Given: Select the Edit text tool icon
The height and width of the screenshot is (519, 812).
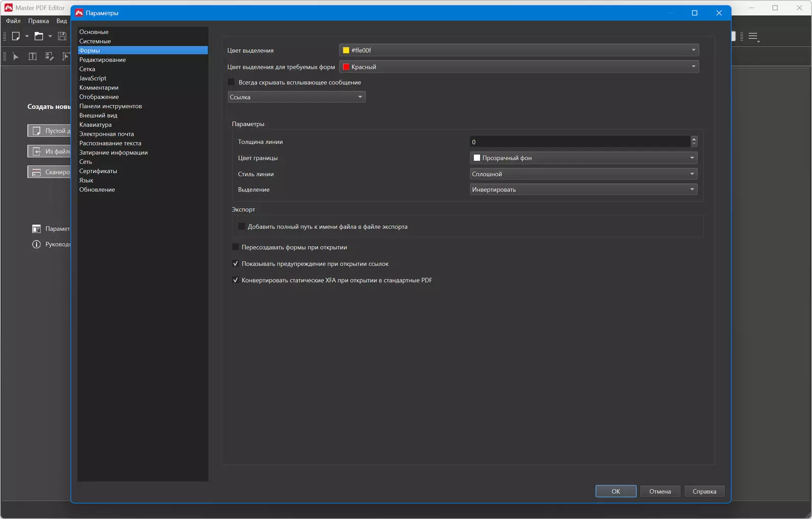Looking at the screenshot, I should point(33,56).
